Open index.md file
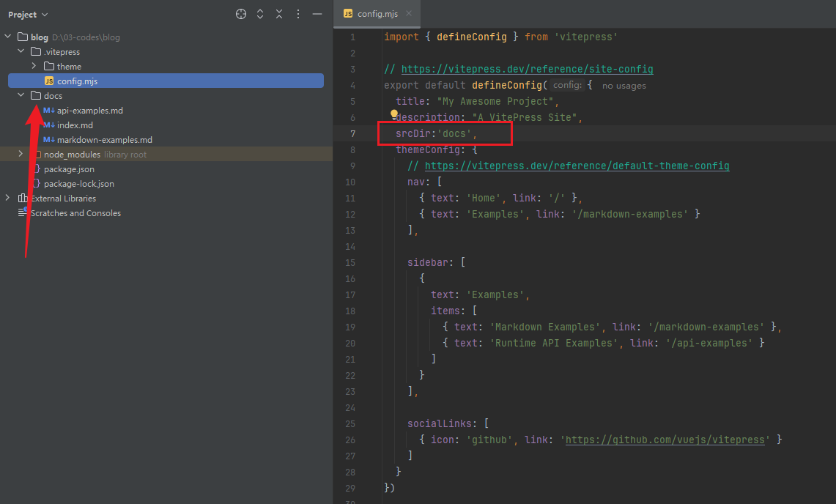This screenshot has width=836, height=504. (75, 125)
